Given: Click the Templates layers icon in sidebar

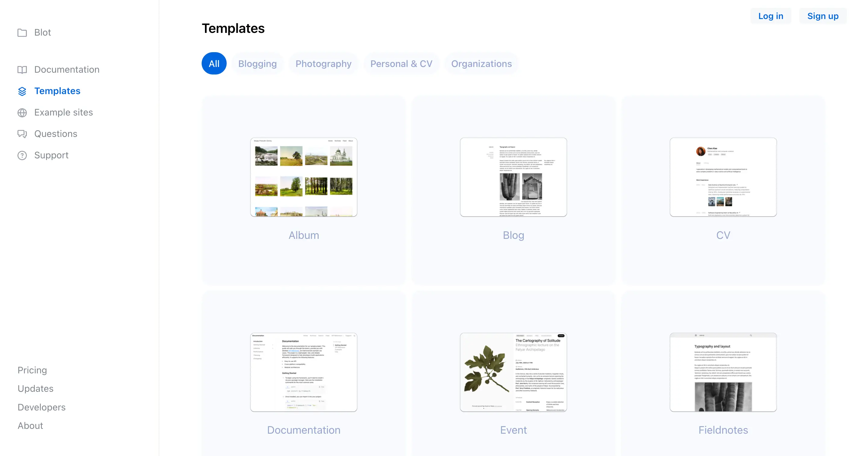Looking at the screenshot, I should [x=22, y=91].
